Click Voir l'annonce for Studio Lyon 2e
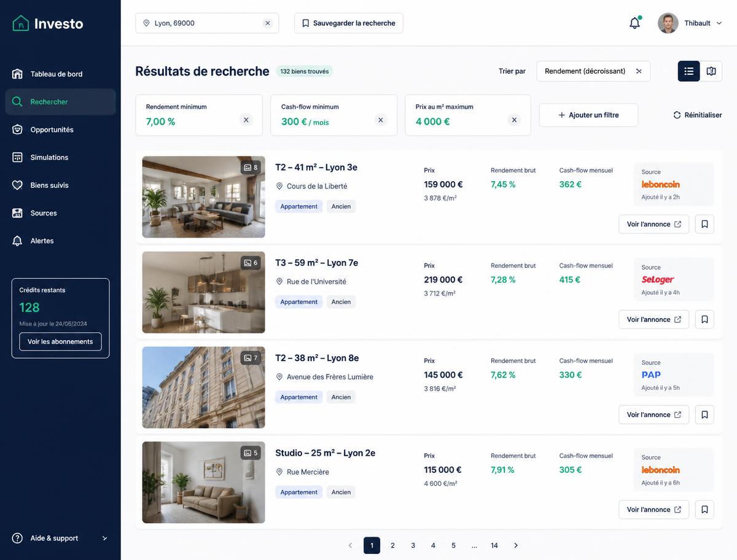Screen dimensions: 737x560 [654, 510]
